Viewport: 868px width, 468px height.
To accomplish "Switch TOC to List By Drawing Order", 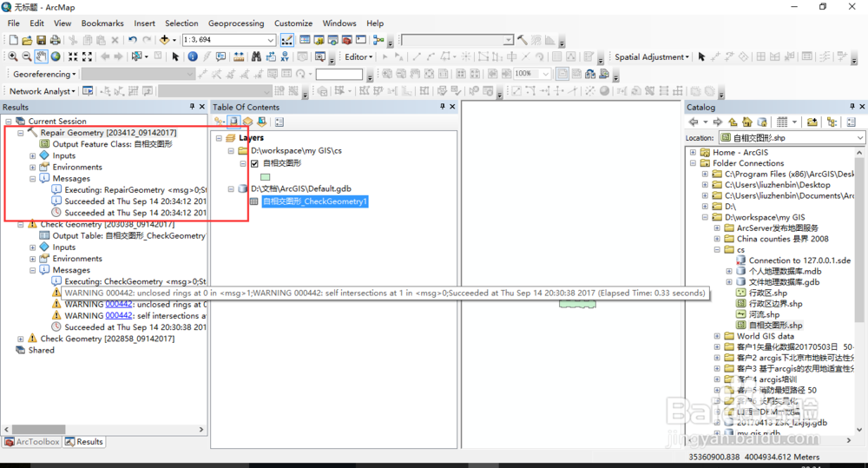I will (220, 122).
